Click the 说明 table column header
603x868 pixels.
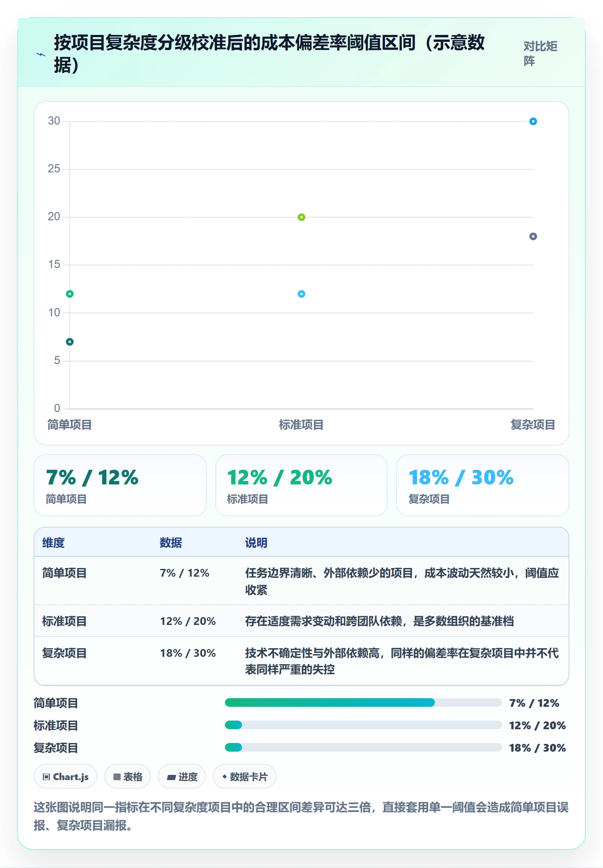[256, 543]
